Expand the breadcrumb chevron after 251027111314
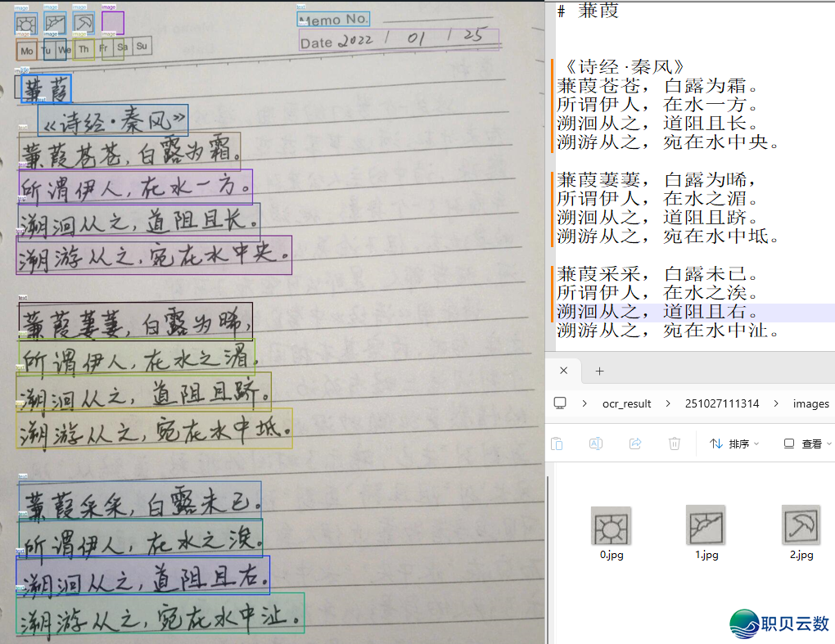 click(776, 403)
